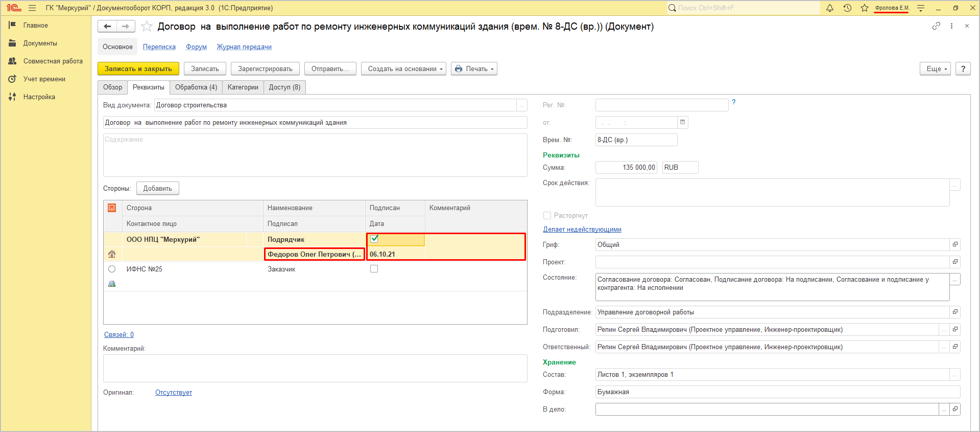This screenshot has height=432, width=980.
Task: Select the ИФНС №25 radio button
Action: click(112, 269)
